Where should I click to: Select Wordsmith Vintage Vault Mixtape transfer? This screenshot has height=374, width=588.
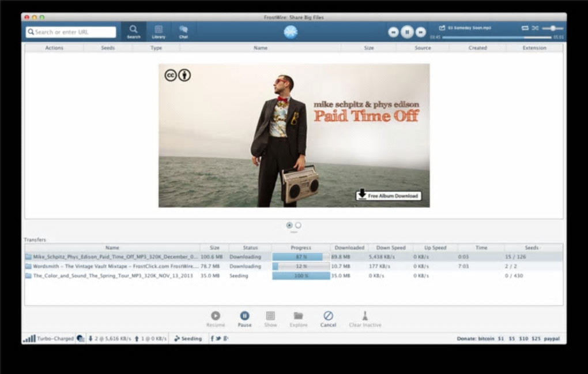293,266
